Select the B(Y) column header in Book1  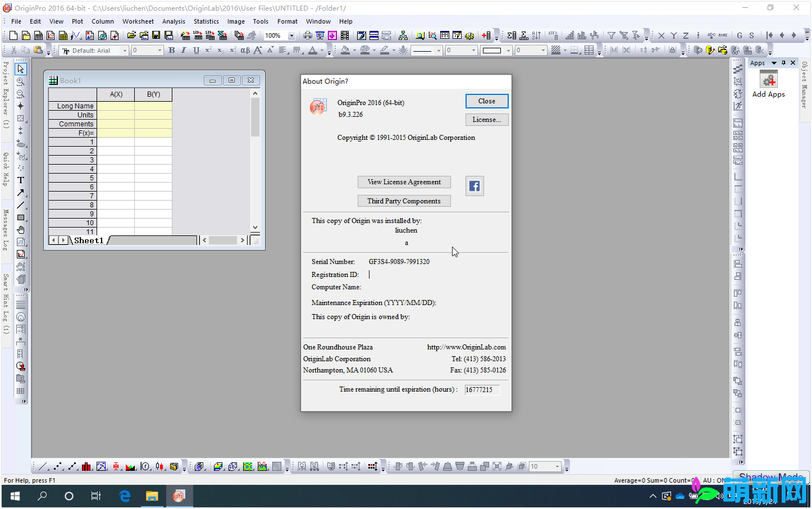click(x=153, y=94)
